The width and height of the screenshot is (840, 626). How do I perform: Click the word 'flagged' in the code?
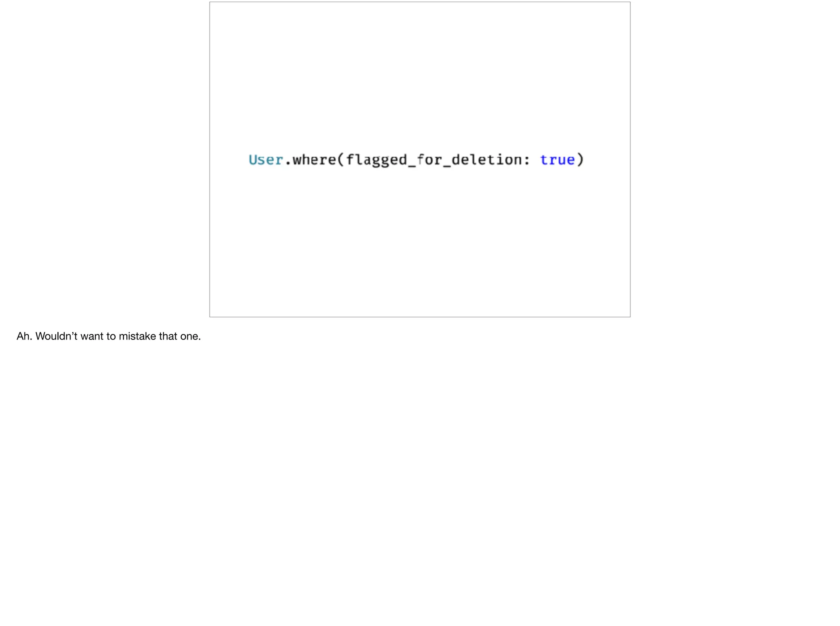[377, 160]
